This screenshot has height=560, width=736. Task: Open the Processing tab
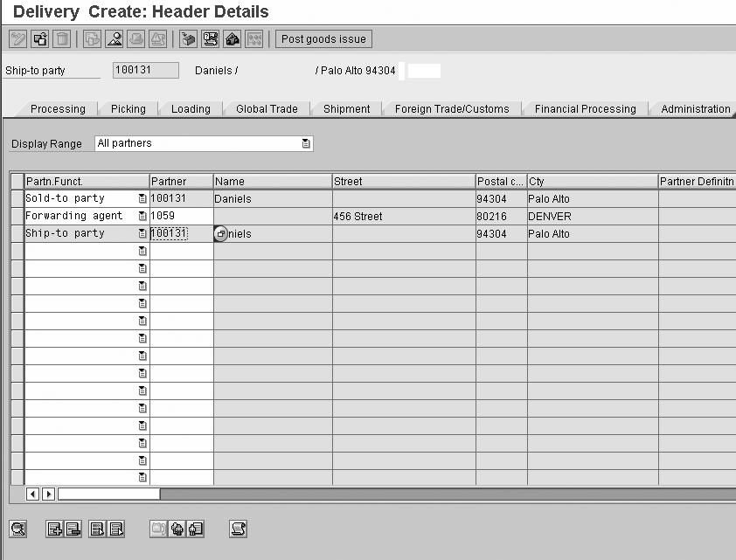pos(58,109)
